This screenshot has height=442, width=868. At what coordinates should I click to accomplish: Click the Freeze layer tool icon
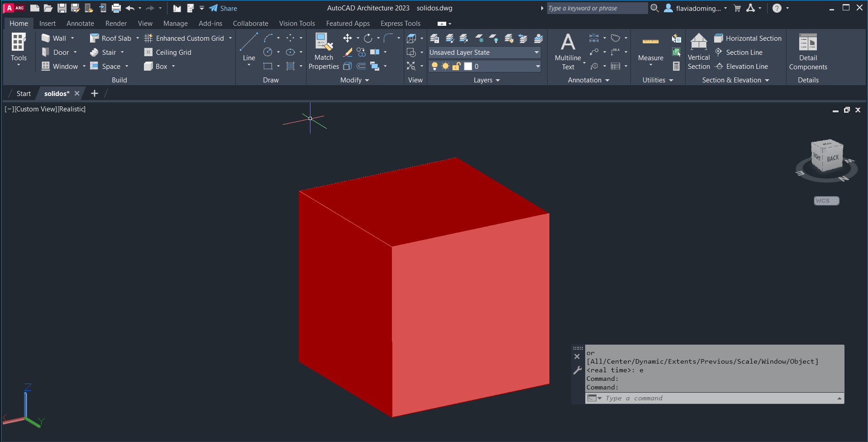tap(479, 38)
